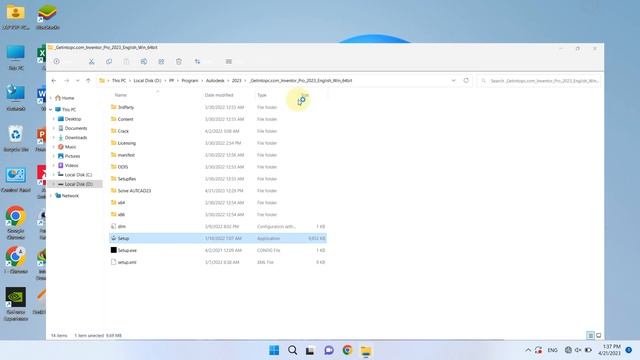640x360 pixels.
Task: Select Local Disk (C:) in navigation pane
Action: point(75,175)
